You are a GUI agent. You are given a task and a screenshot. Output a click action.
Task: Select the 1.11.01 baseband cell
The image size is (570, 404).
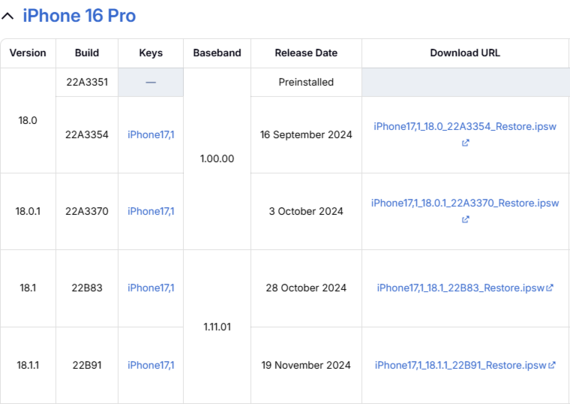pyautogui.click(x=217, y=327)
